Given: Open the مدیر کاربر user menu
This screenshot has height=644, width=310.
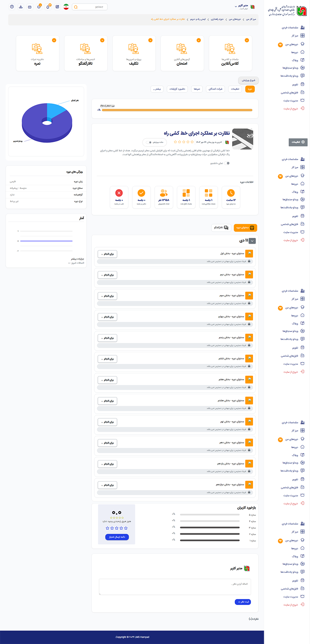Looking at the screenshot, I should [x=243, y=6].
